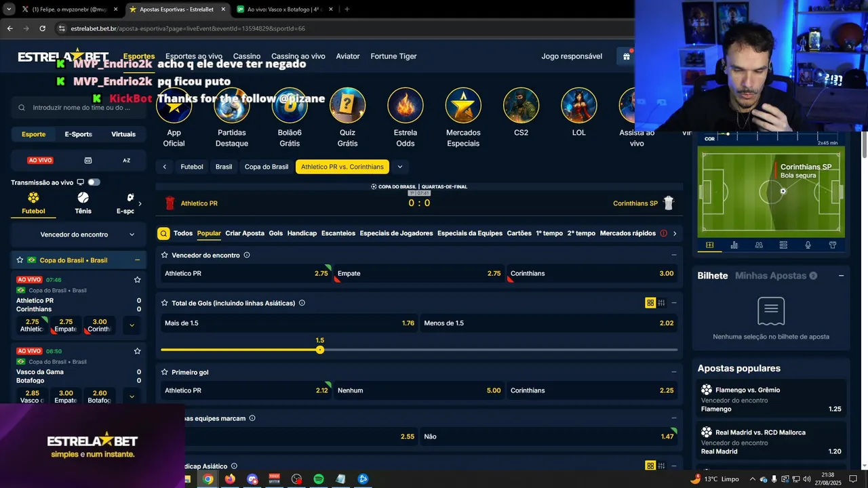Open the Estrela Odds flame icon
868x488 pixels.
(x=406, y=106)
